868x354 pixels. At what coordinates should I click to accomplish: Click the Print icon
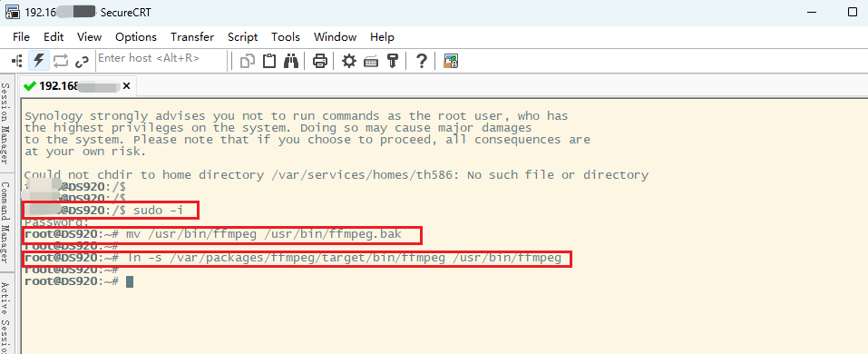tap(320, 61)
